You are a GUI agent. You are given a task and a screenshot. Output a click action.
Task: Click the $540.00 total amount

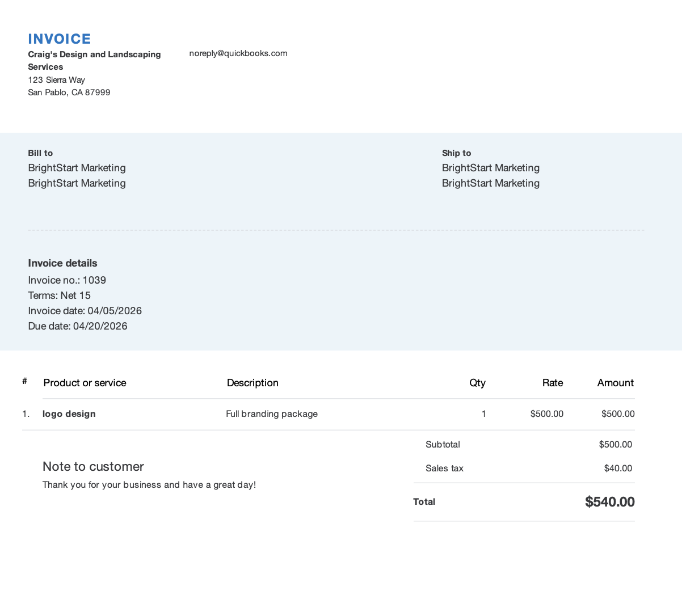click(610, 502)
